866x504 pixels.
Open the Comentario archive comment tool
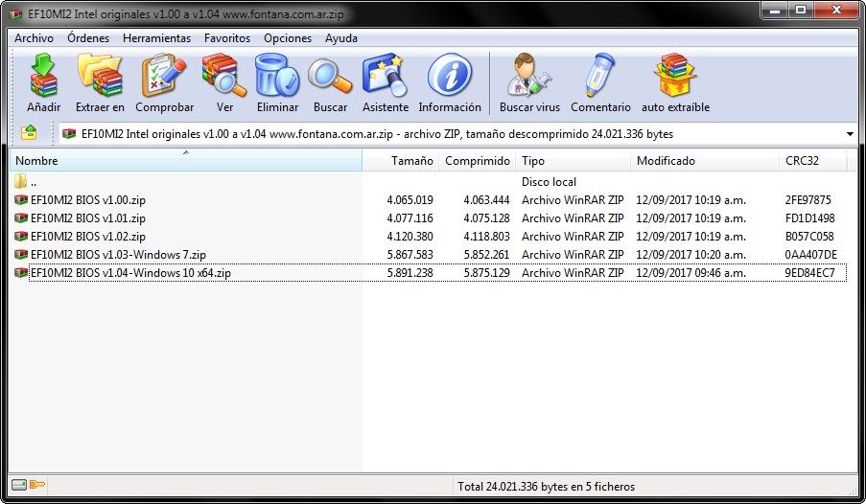click(x=599, y=76)
